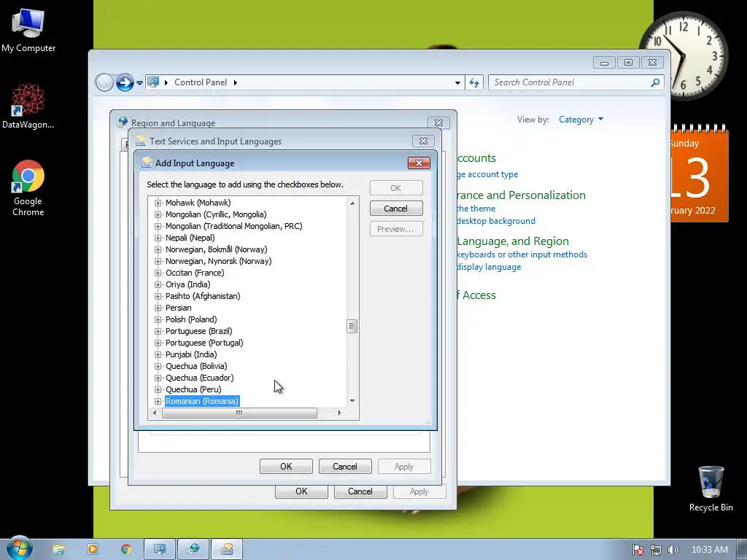Click the Forward navigation arrow in Control Panel

(125, 82)
